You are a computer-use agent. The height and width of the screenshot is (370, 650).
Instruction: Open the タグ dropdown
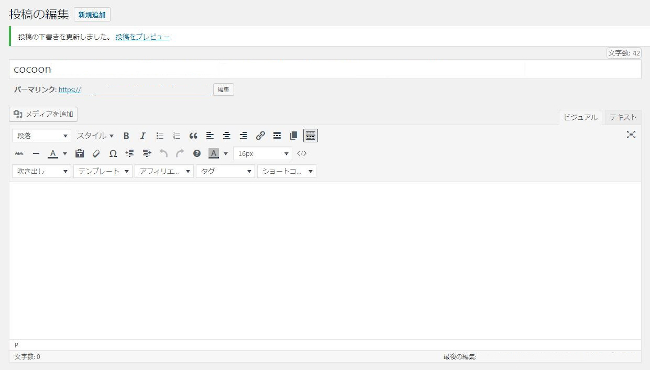[226, 171]
